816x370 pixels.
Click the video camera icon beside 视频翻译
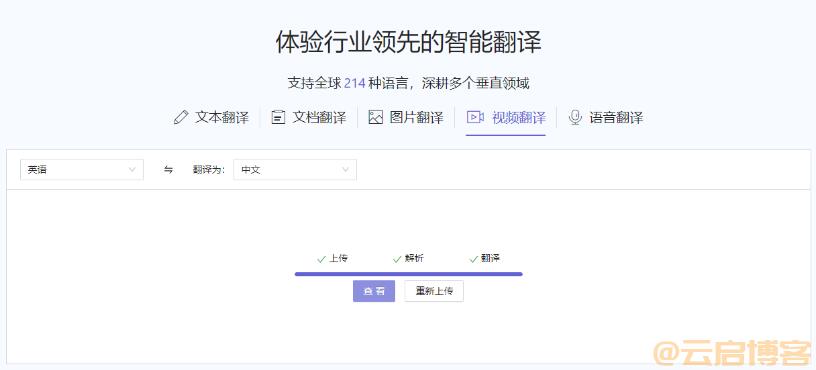[x=475, y=117]
